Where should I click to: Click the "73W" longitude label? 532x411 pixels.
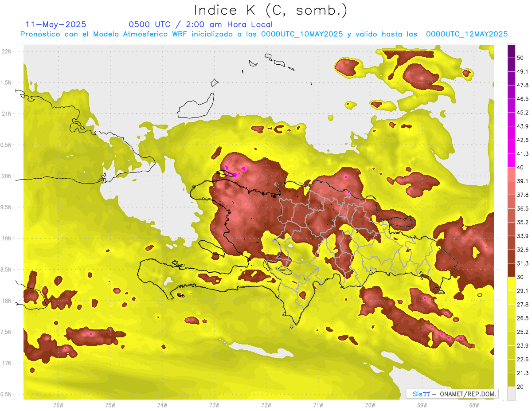[x=214, y=405]
